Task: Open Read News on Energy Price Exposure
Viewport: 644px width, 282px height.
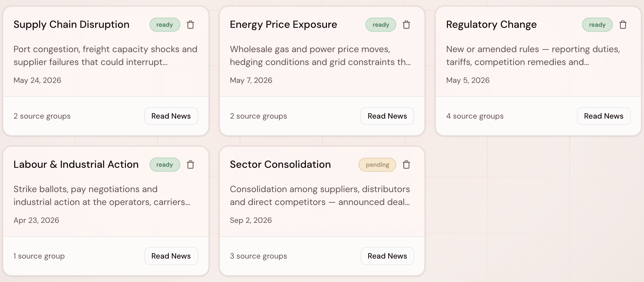Action: click(387, 116)
